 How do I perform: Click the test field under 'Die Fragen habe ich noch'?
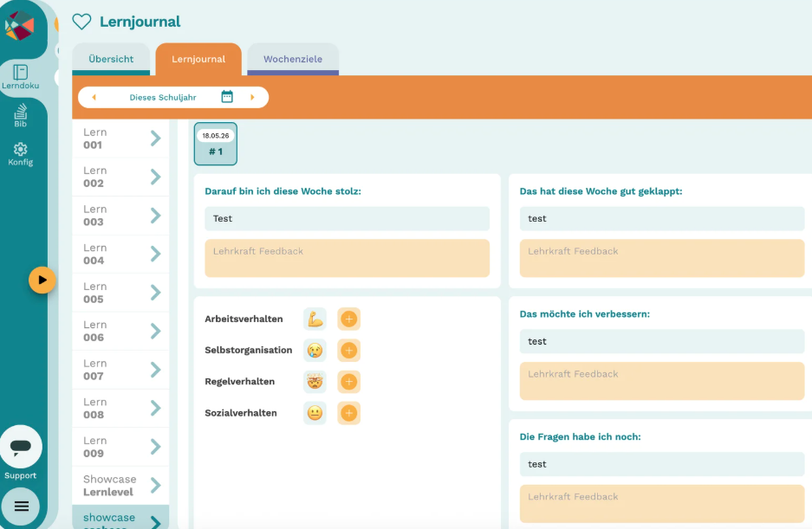(x=662, y=464)
